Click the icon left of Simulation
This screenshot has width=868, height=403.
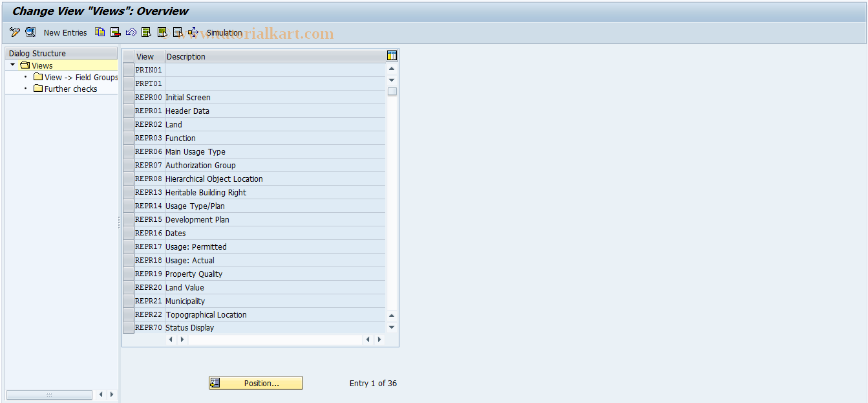tap(193, 32)
